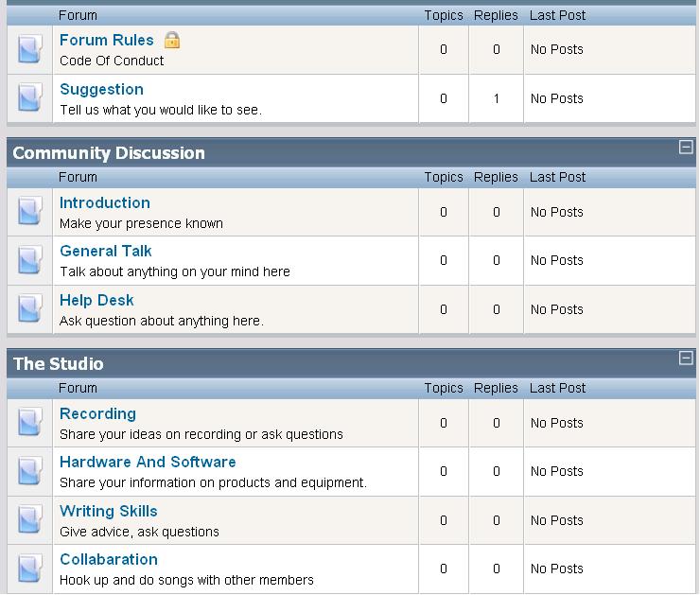Open the General Talk forum
The width and height of the screenshot is (700, 595).
click(105, 251)
